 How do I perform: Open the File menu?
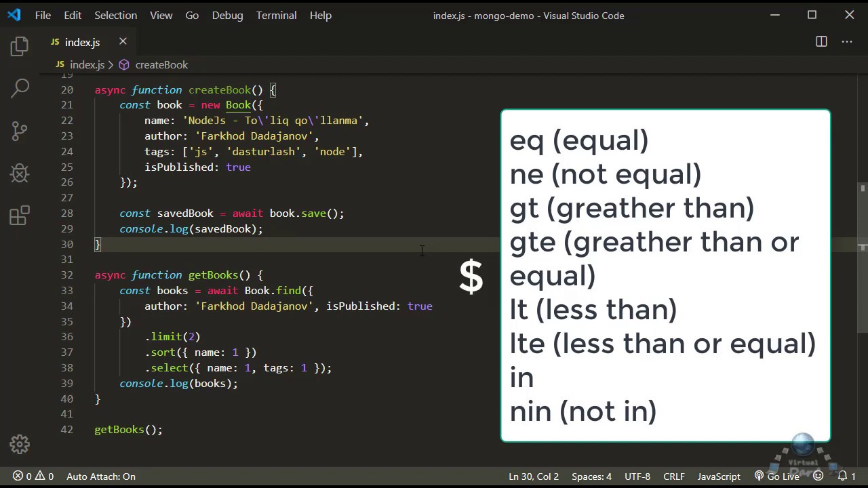(43, 15)
